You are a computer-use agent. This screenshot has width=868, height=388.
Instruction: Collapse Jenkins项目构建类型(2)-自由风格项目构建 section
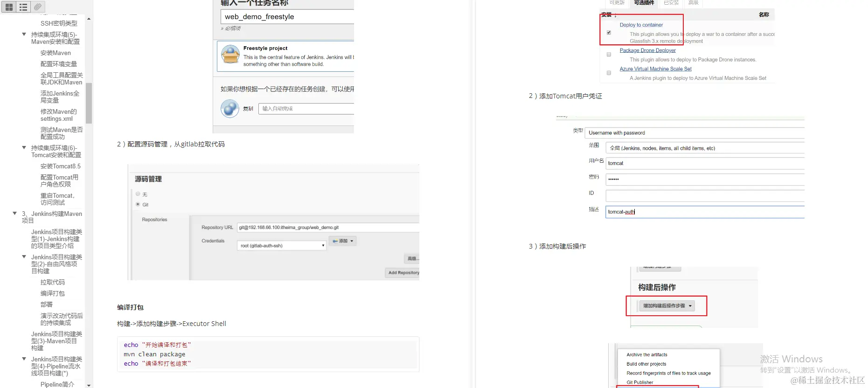24,257
